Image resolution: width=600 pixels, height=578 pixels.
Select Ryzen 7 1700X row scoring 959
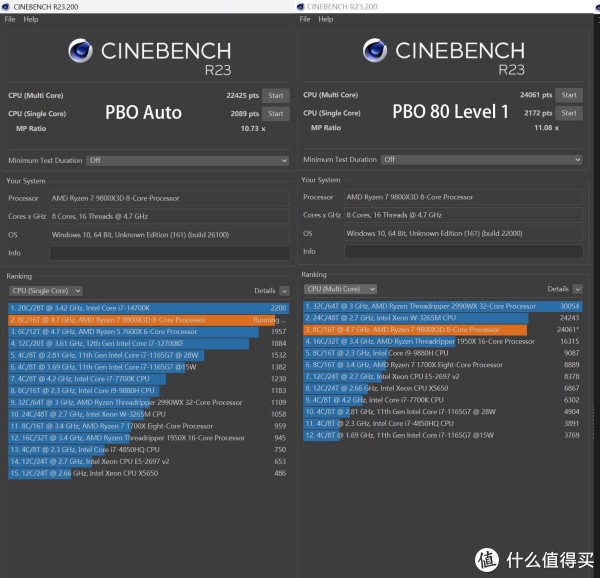pyautogui.click(x=148, y=426)
